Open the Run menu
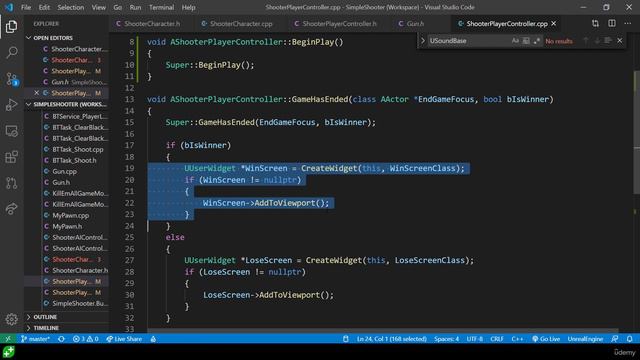Screen dimensions: 640x360 pyautogui.click(x=135, y=7)
